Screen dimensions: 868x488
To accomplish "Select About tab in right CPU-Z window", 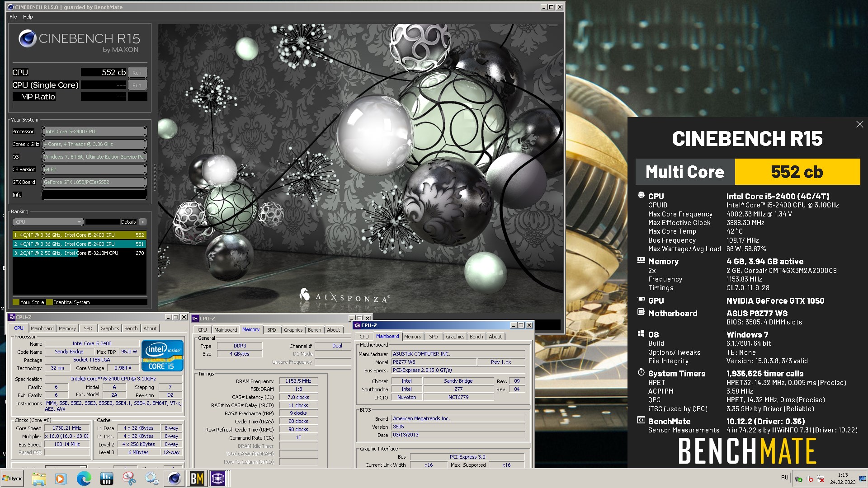I will tap(495, 337).
